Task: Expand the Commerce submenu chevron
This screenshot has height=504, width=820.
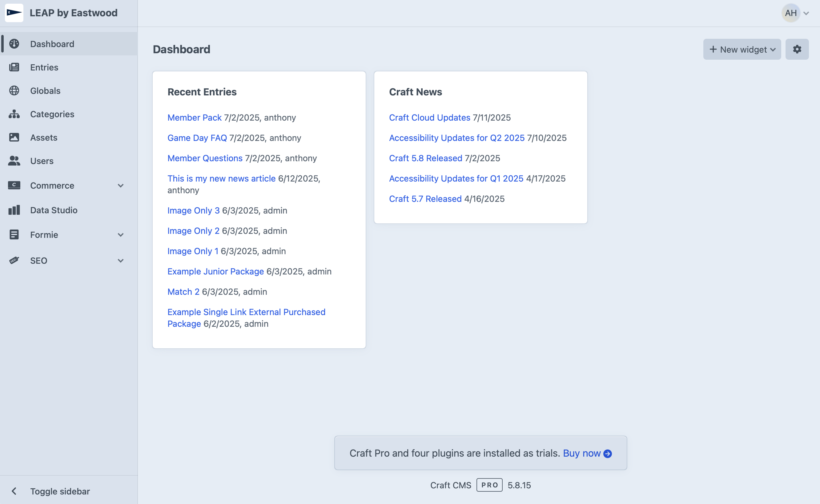Action: pyautogui.click(x=121, y=186)
